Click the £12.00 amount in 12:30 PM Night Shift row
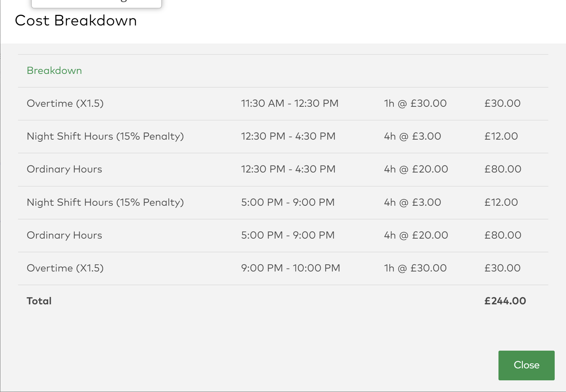The image size is (566, 392). click(x=501, y=136)
